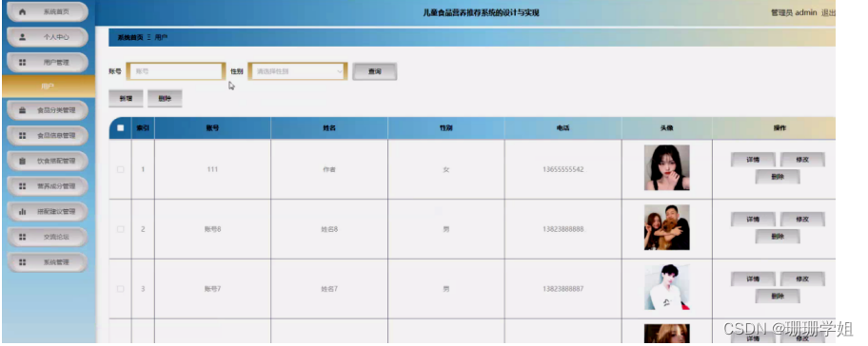This screenshot has height=346, width=868.
Task: Expand the 营养成分管理 menu
Action: [x=48, y=186]
